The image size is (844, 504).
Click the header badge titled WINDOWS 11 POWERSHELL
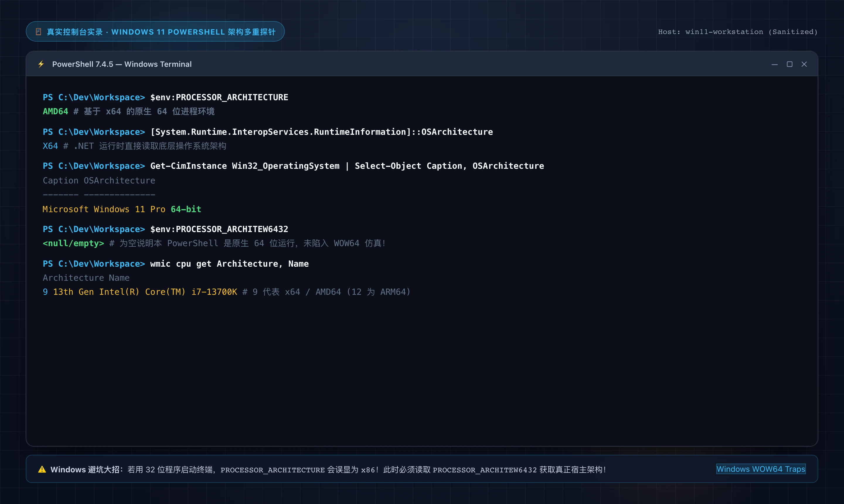click(x=155, y=32)
